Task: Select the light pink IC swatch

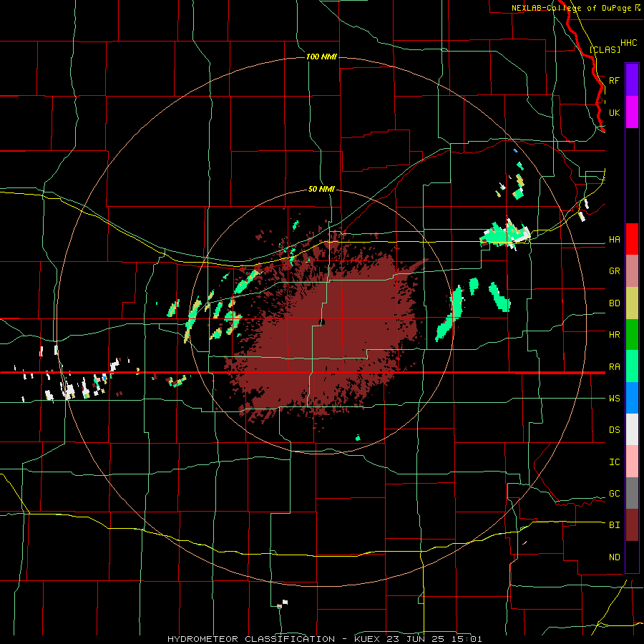Action: 632,462
